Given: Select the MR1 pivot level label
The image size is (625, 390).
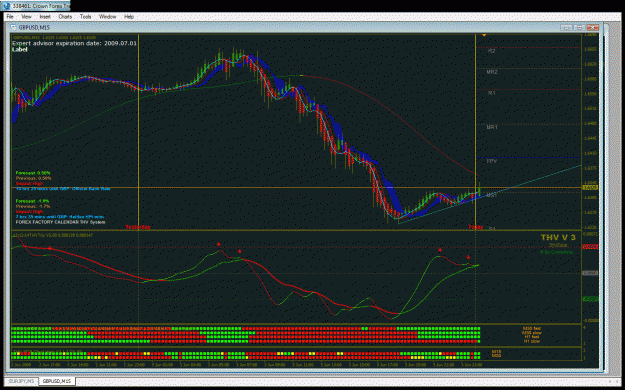Looking at the screenshot, I should click(x=492, y=127).
